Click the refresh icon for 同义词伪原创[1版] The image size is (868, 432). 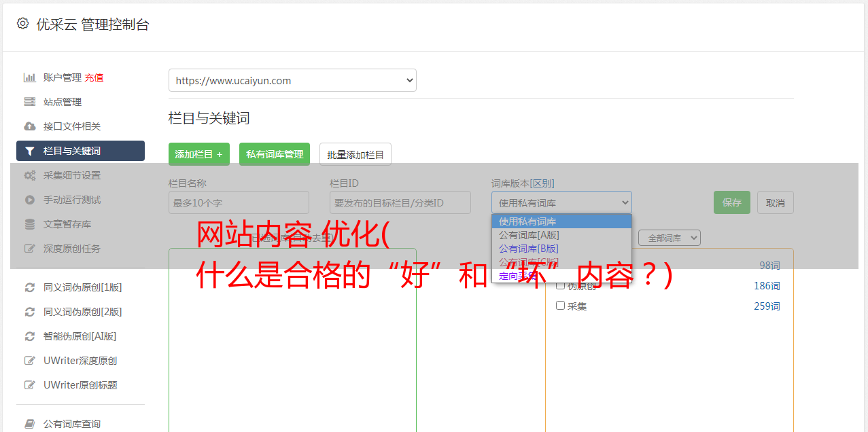30,287
